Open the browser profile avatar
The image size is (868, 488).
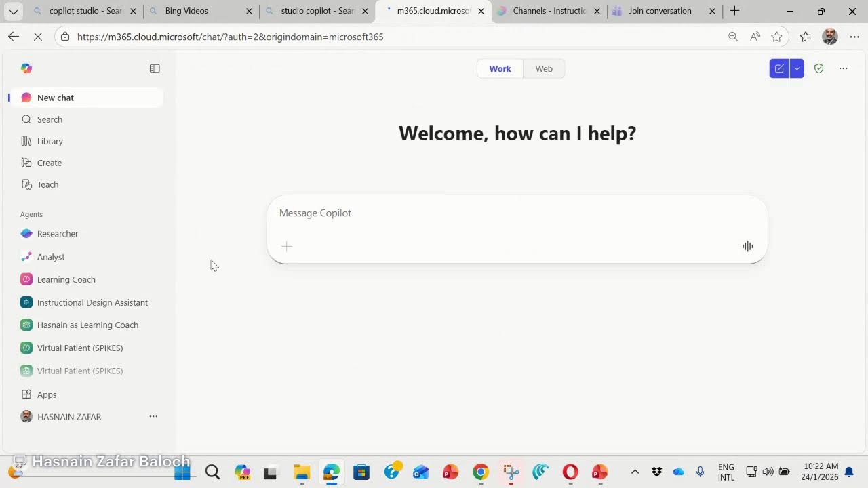(x=829, y=37)
